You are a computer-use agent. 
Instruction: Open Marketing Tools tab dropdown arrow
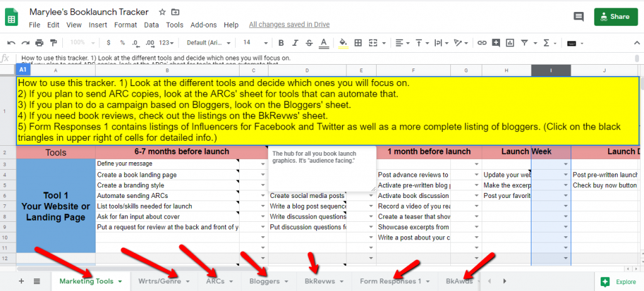pos(120,282)
